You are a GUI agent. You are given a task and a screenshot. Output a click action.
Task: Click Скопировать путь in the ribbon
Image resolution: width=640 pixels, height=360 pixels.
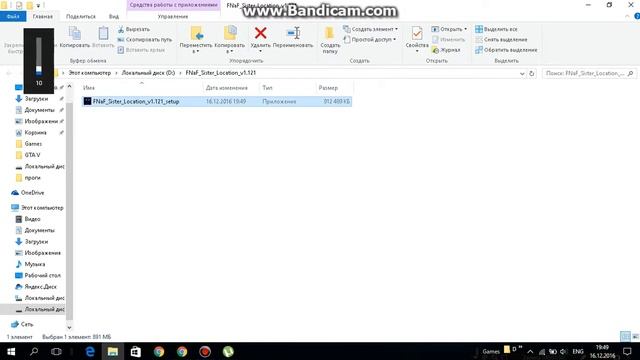tap(144, 40)
